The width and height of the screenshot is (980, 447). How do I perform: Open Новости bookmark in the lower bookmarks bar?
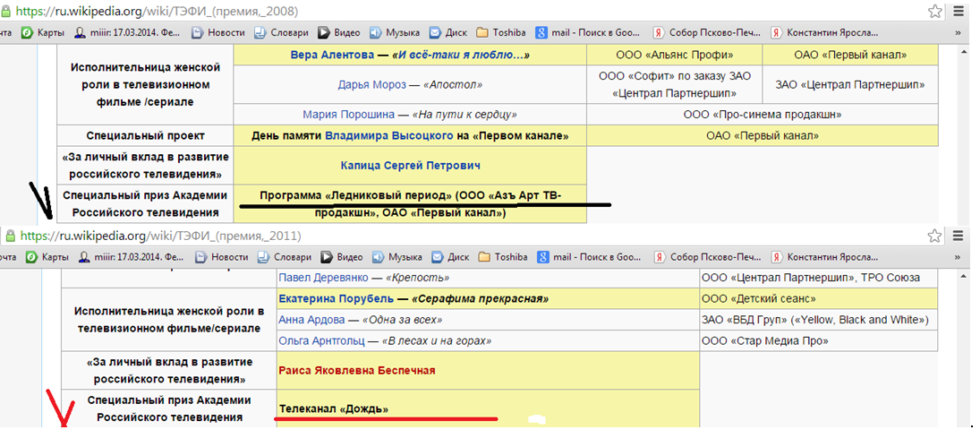point(219,257)
